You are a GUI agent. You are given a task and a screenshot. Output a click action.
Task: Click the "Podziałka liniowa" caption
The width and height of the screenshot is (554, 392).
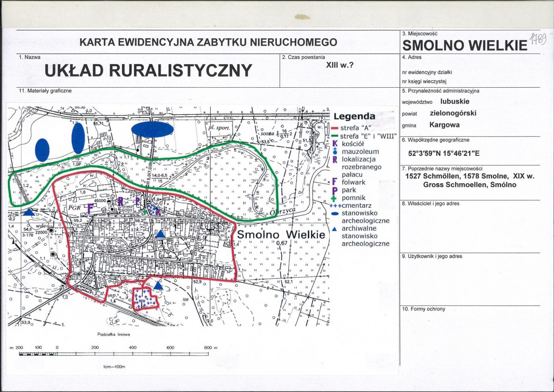tap(114, 334)
